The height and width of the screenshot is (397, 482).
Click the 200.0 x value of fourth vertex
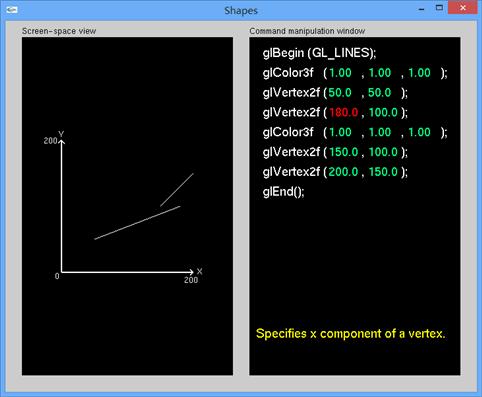pos(343,172)
